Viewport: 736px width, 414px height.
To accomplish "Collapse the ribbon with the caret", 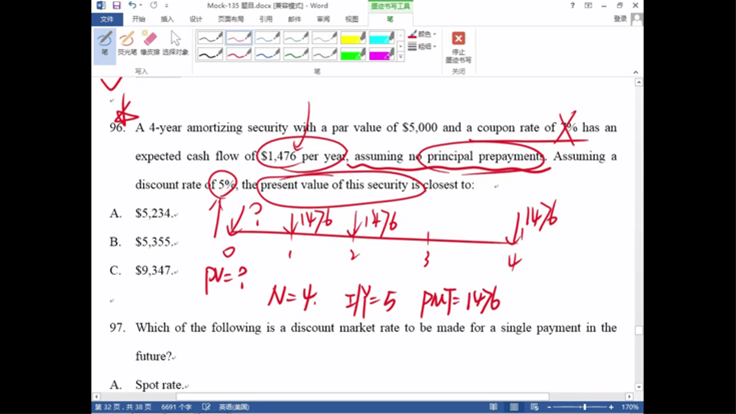I will pos(636,72).
